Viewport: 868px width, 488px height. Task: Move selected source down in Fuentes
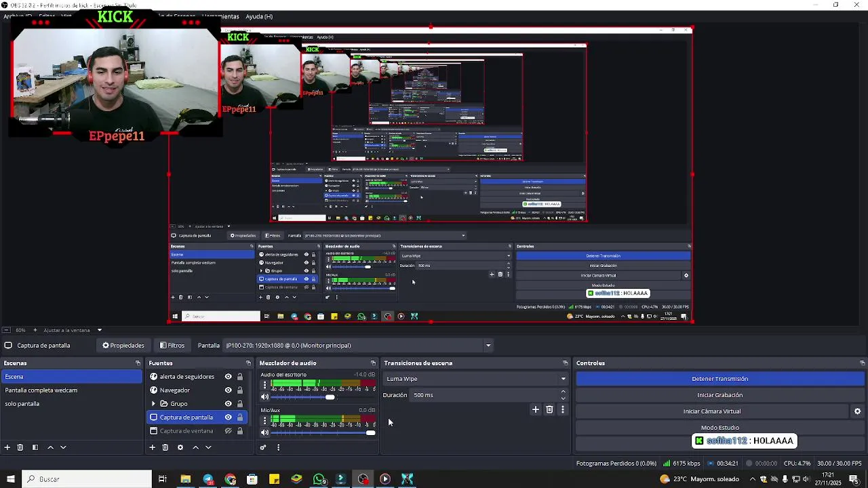[208, 447]
